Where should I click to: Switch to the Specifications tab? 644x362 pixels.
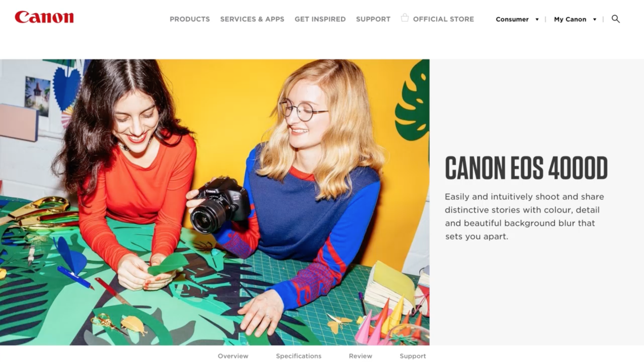(299, 356)
